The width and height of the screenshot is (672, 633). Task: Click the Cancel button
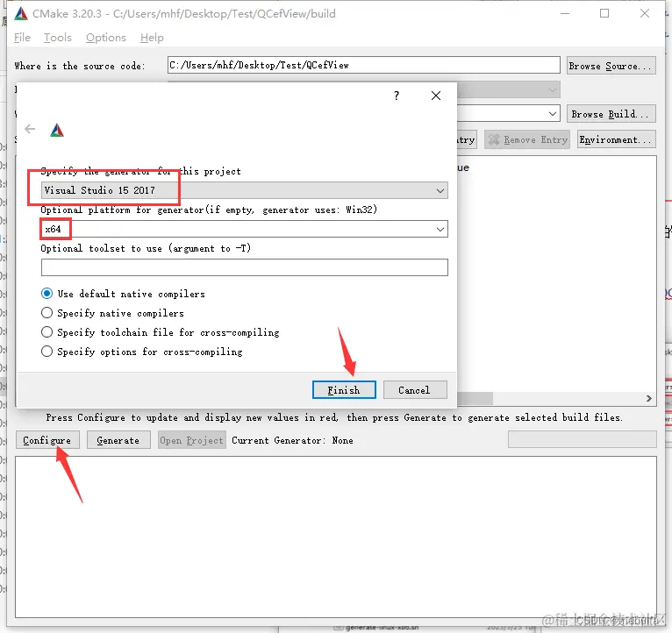point(415,390)
